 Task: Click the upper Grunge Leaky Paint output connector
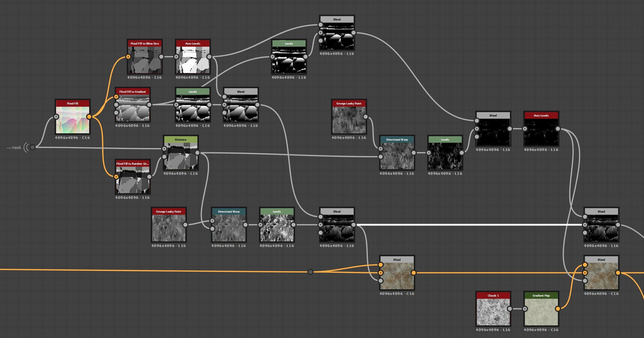[365, 117]
